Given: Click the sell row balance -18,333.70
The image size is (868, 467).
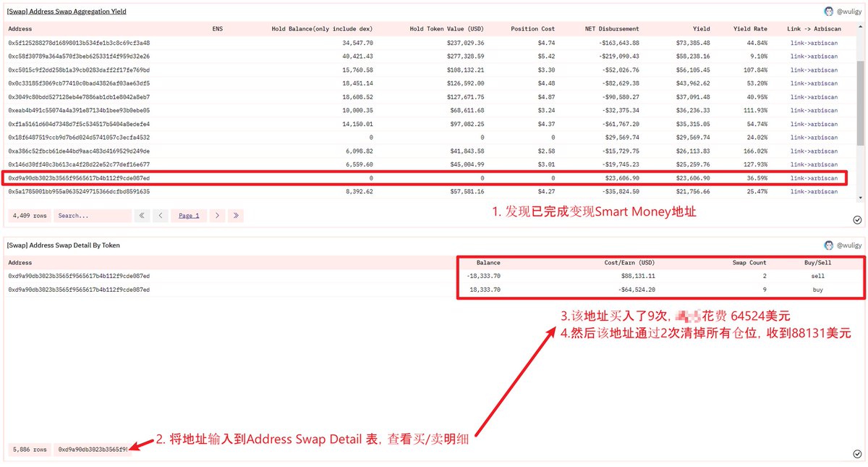Looking at the screenshot, I should pos(483,277).
